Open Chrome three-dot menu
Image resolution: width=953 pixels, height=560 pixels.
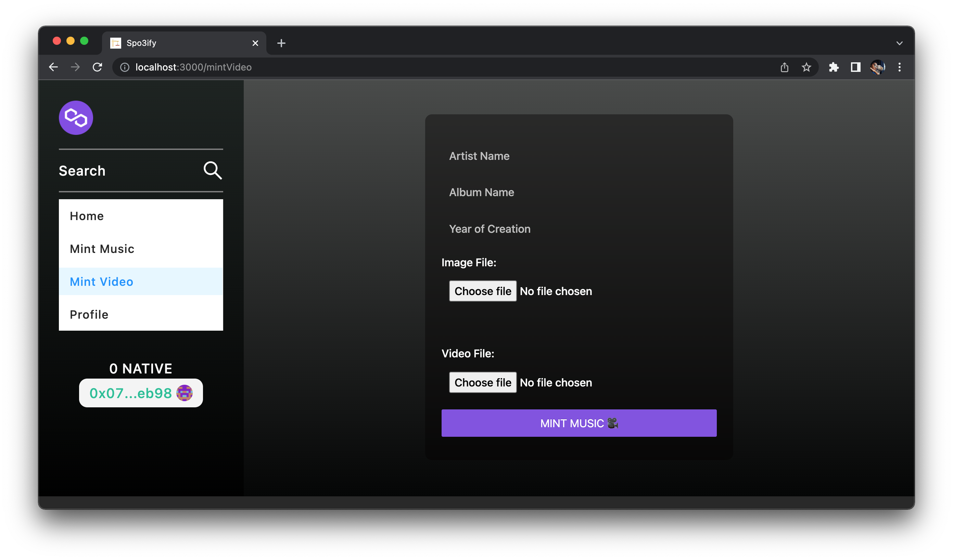tap(899, 67)
